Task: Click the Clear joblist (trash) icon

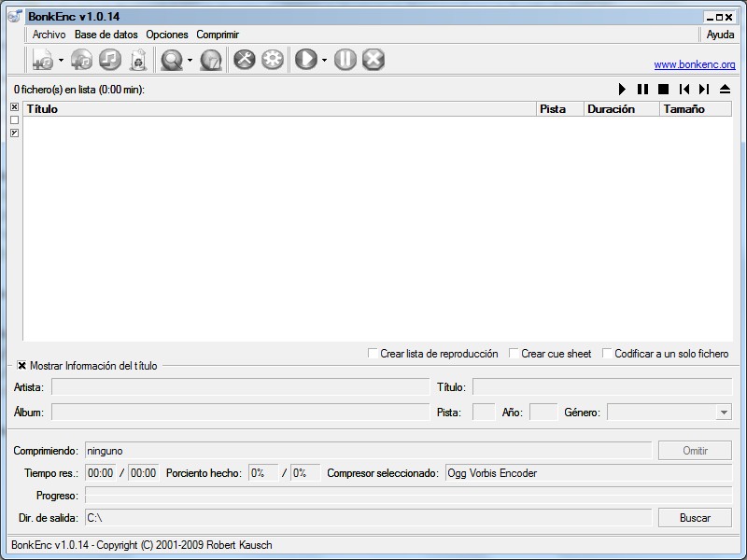Action: 138,60
